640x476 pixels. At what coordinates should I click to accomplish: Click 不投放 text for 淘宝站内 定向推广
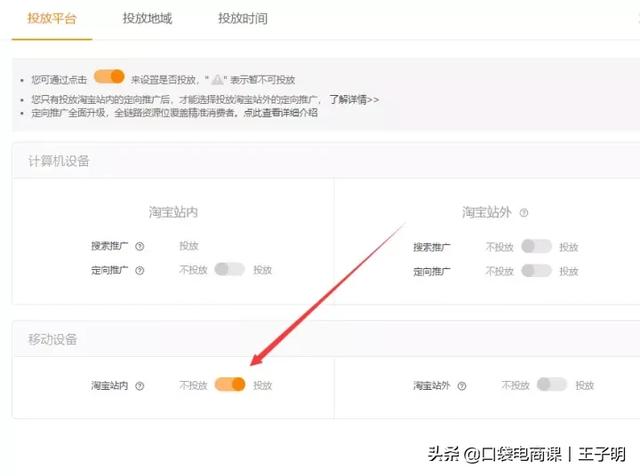tap(193, 270)
